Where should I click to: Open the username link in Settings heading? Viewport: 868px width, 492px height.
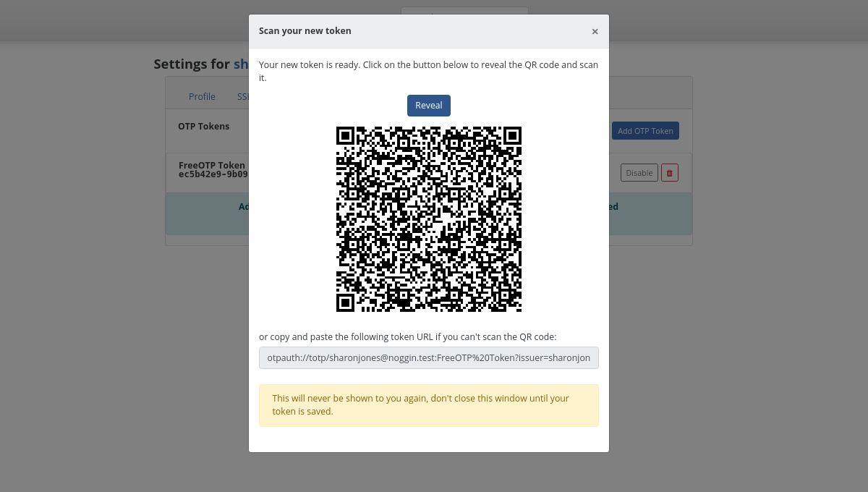tap(241, 64)
